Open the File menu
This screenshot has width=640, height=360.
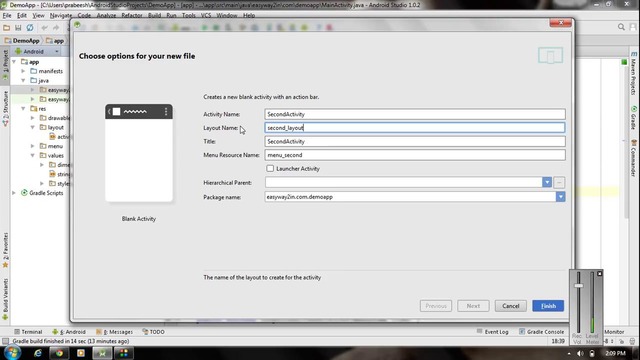(x=7, y=16)
